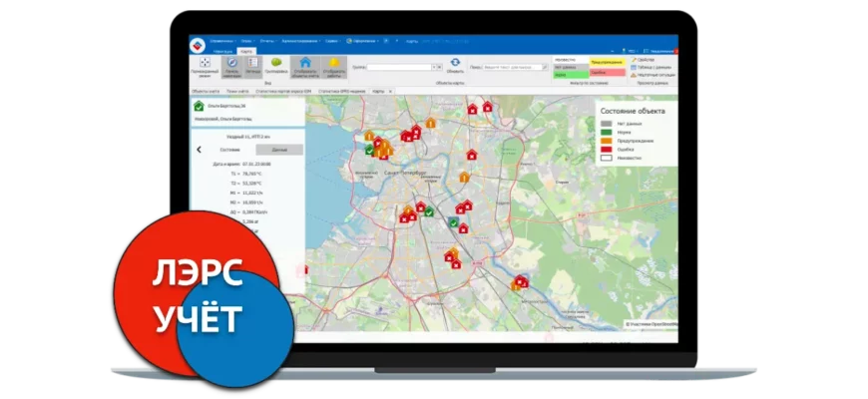Viewport: 868px width, 399px height.
Task: Open the Администрирование menu
Action: (301, 41)
